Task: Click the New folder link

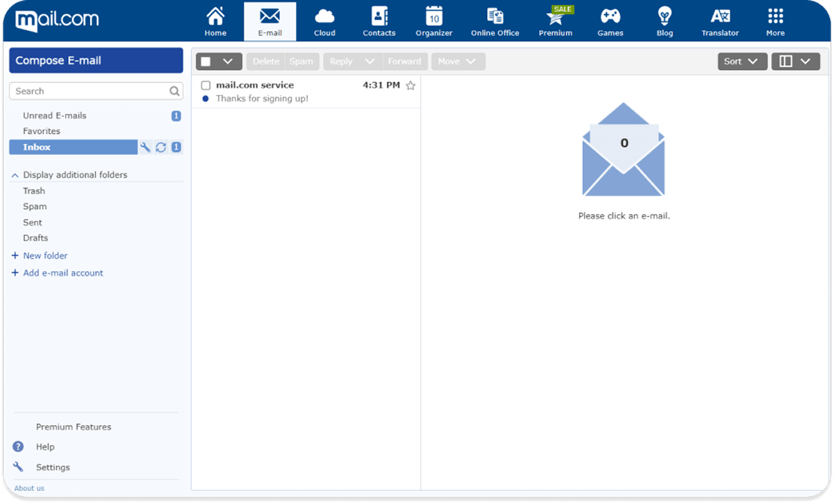Action: (45, 256)
